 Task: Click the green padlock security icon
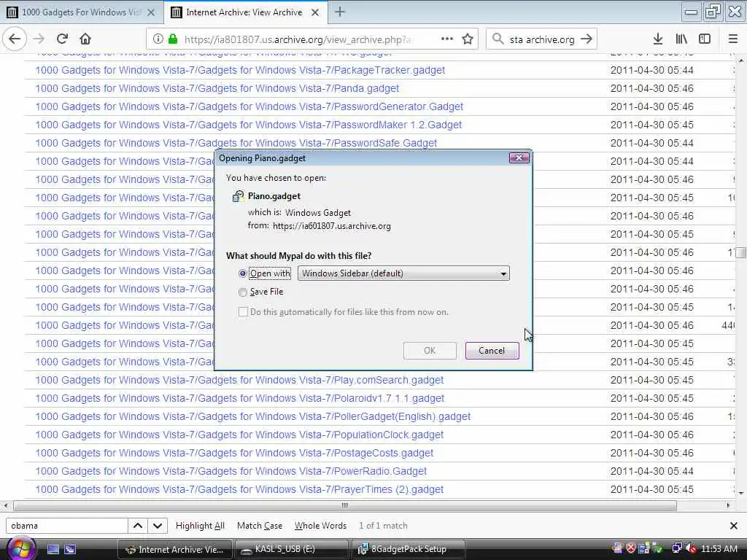pos(173,39)
